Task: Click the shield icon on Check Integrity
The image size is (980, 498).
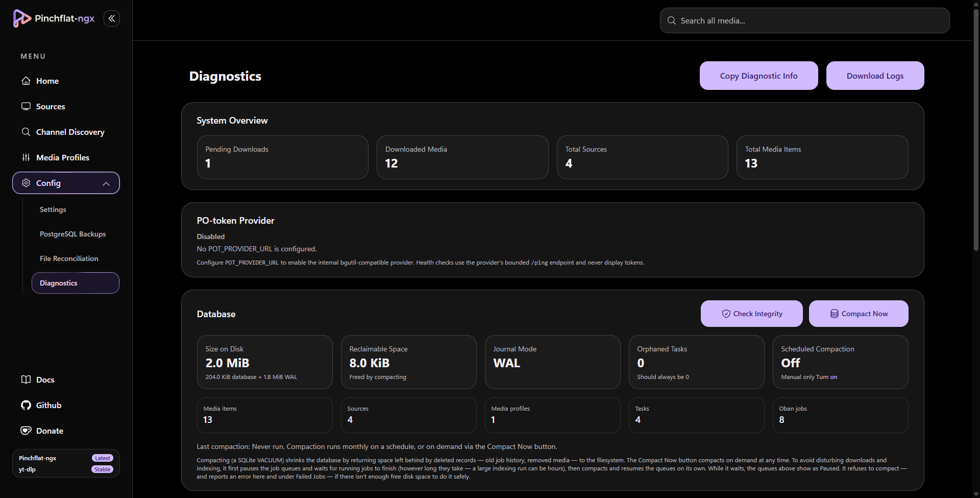Action: coord(726,314)
